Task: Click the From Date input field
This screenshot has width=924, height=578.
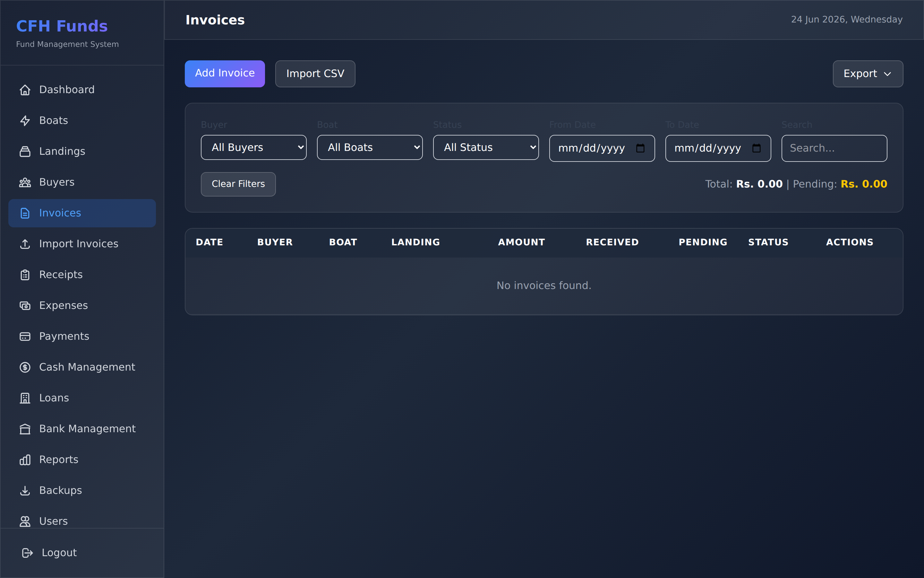Action: pyautogui.click(x=602, y=148)
